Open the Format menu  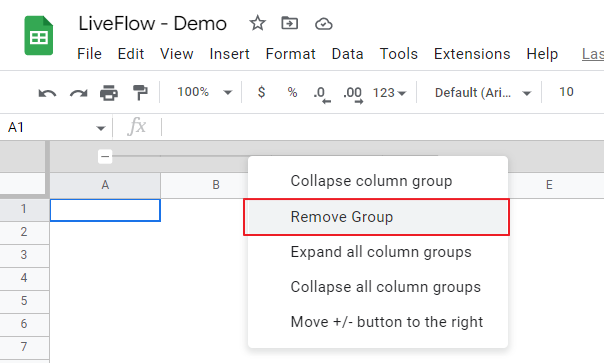pyautogui.click(x=290, y=54)
